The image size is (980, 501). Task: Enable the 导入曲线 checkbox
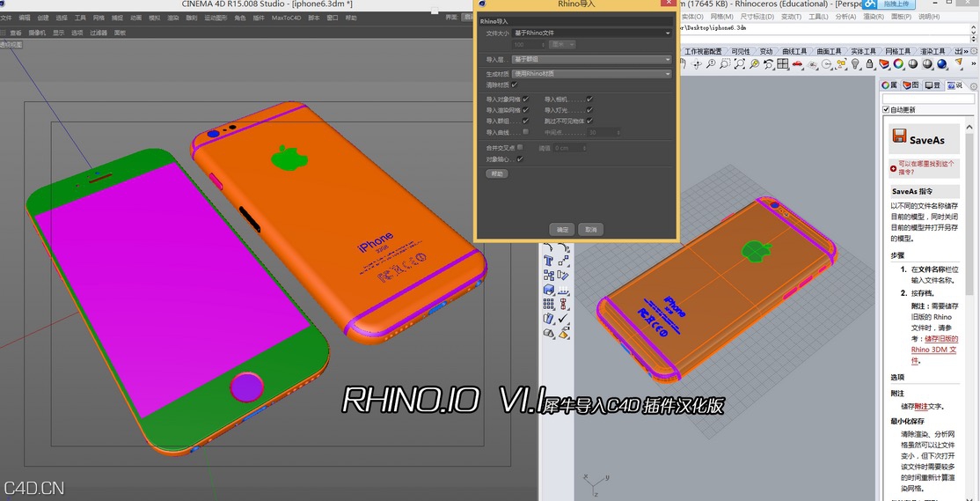pyautogui.click(x=525, y=131)
